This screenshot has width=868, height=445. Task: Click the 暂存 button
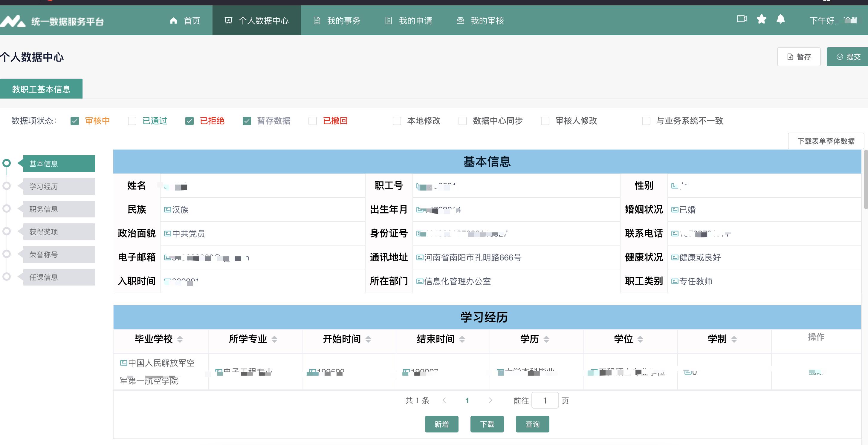tap(799, 57)
